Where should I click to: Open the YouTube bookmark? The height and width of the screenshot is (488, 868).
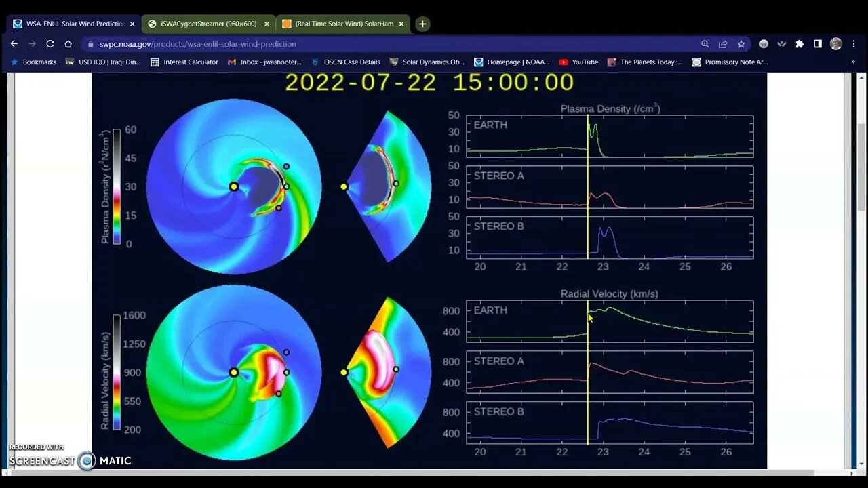(x=578, y=62)
